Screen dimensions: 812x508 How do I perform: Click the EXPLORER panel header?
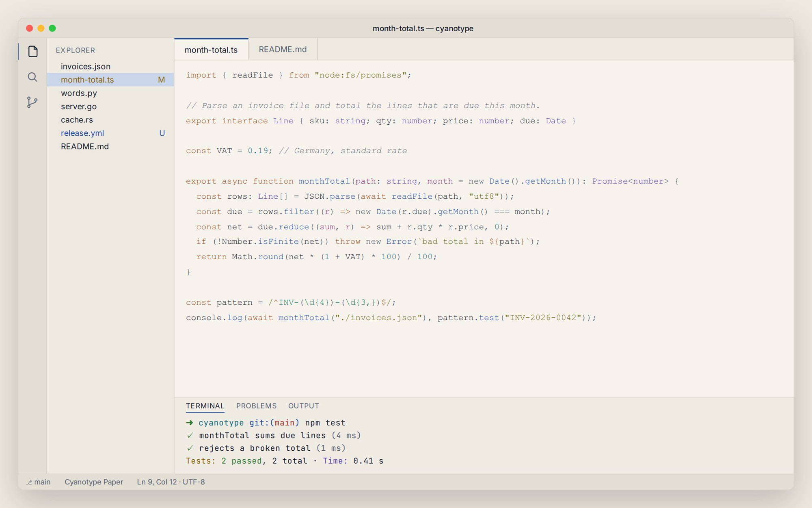click(x=76, y=50)
